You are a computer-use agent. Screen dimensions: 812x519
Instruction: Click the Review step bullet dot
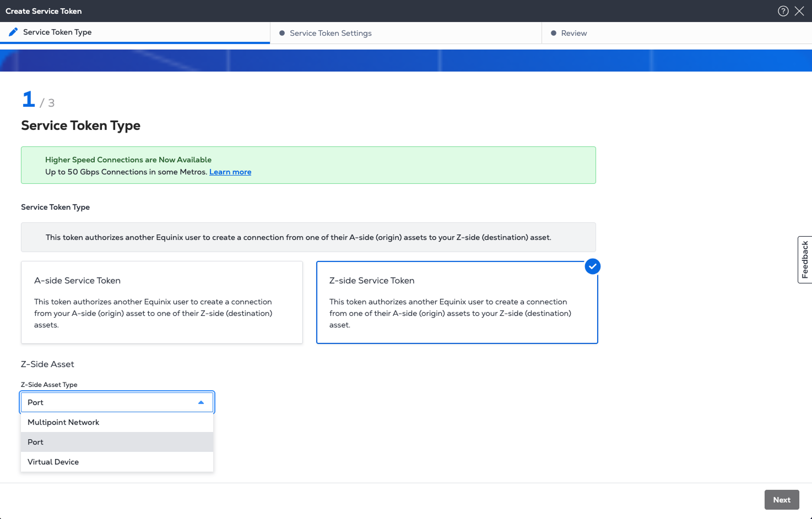pyautogui.click(x=554, y=33)
